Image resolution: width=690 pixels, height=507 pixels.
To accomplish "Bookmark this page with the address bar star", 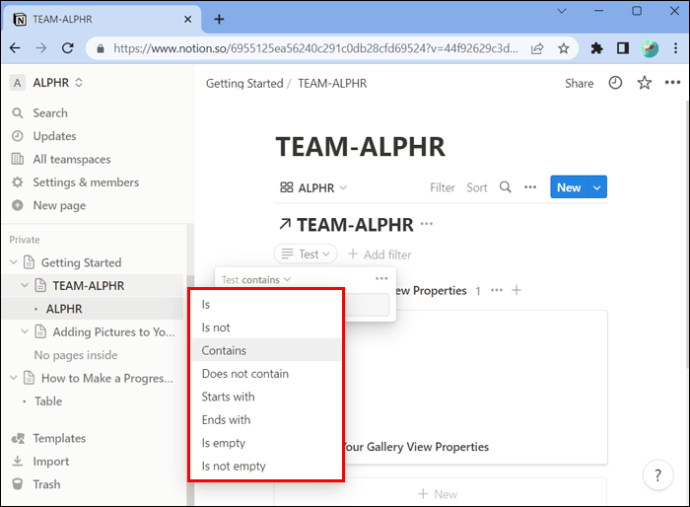I will tap(564, 48).
